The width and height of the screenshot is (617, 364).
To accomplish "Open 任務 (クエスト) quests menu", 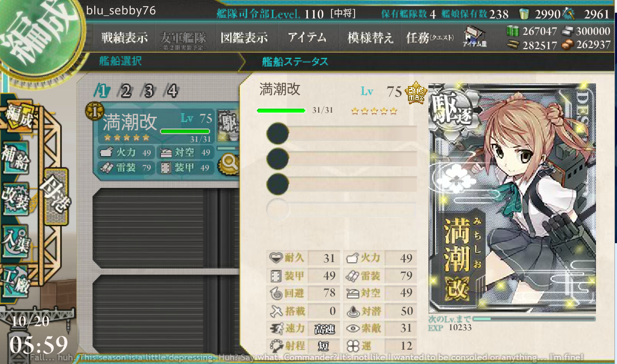I will click(429, 38).
